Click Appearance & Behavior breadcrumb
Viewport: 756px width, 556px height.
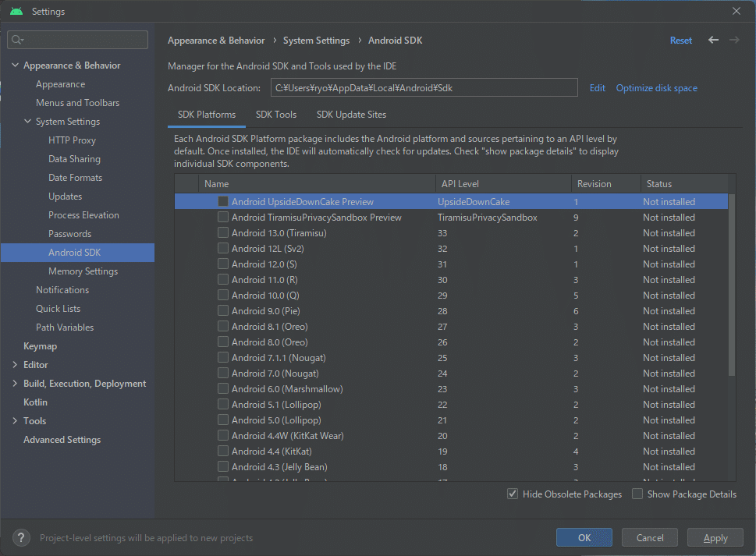pyautogui.click(x=216, y=41)
